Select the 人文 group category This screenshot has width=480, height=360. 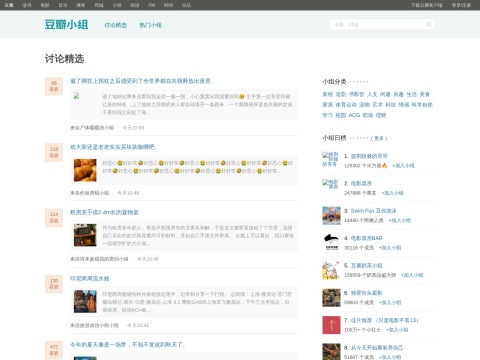coord(372,94)
